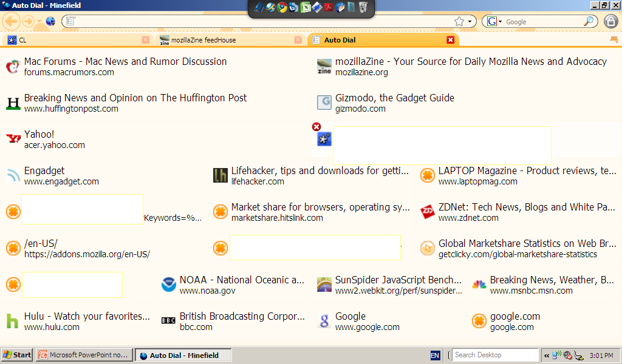Click the green Hulu 'h' favicon

(12, 321)
